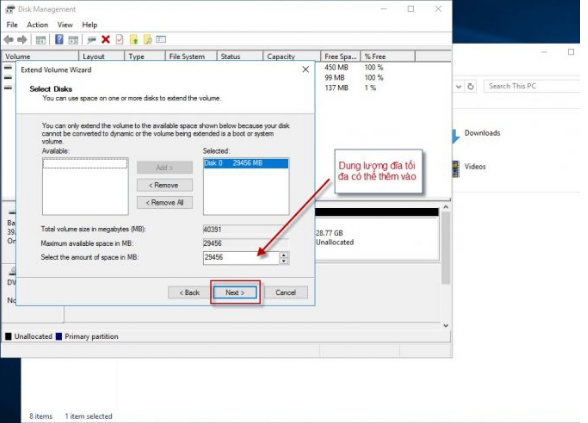Open the File menu
Screen dimensions: 588x423
[12, 25]
